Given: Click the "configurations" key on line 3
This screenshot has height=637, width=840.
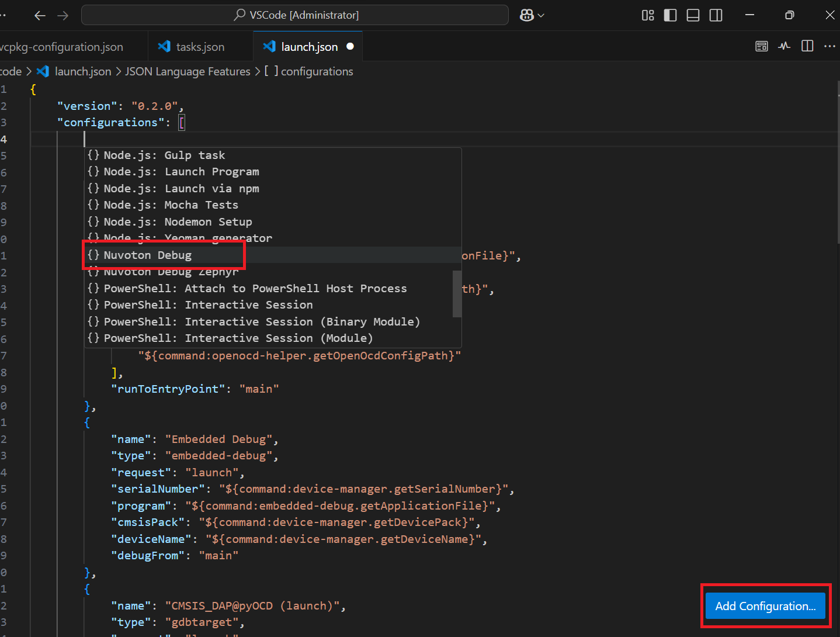Looking at the screenshot, I should pos(110,123).
